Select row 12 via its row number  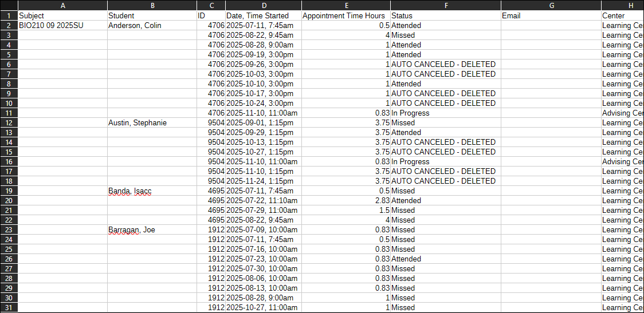pos(9,122)
